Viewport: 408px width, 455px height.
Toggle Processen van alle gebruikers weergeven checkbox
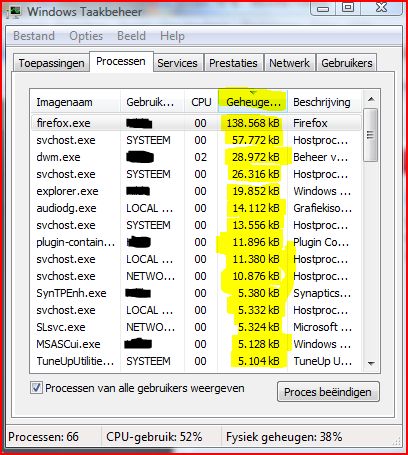[x=36, y=388]
